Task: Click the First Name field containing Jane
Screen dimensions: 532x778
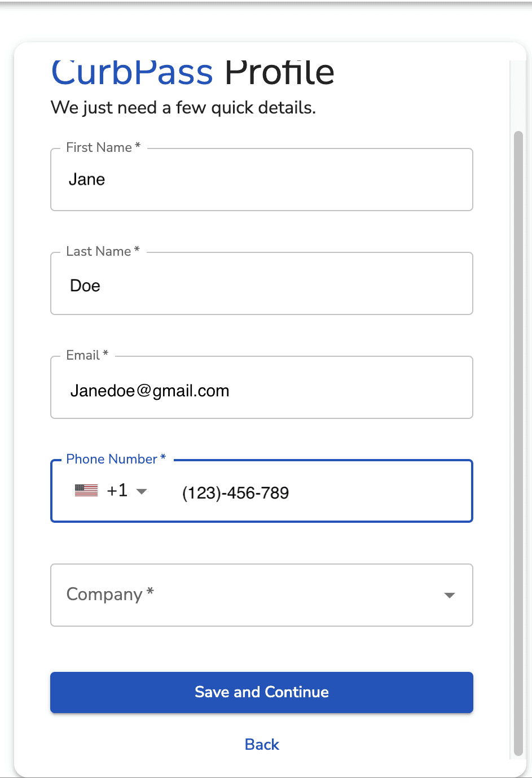Action: [x=262, y=180]
